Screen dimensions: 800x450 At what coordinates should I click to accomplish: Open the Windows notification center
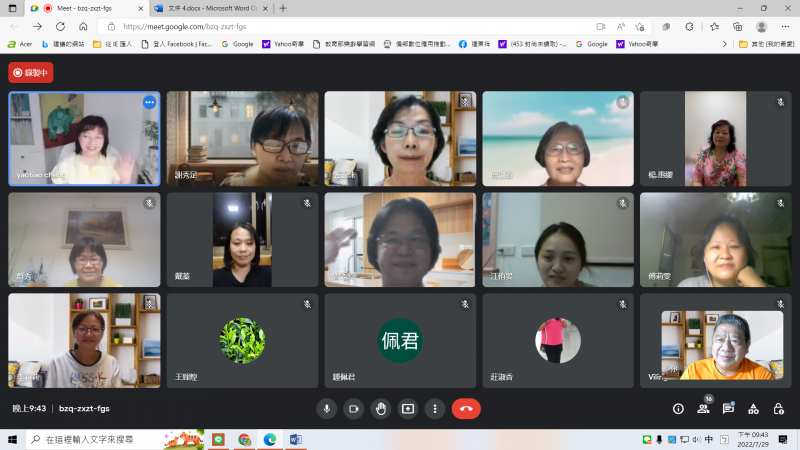pyautogui.click(x=783, y=439)
